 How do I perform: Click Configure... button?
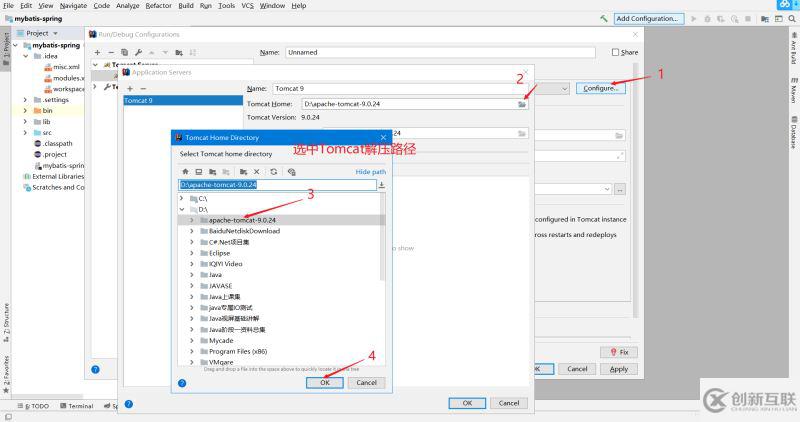[601, 88]
